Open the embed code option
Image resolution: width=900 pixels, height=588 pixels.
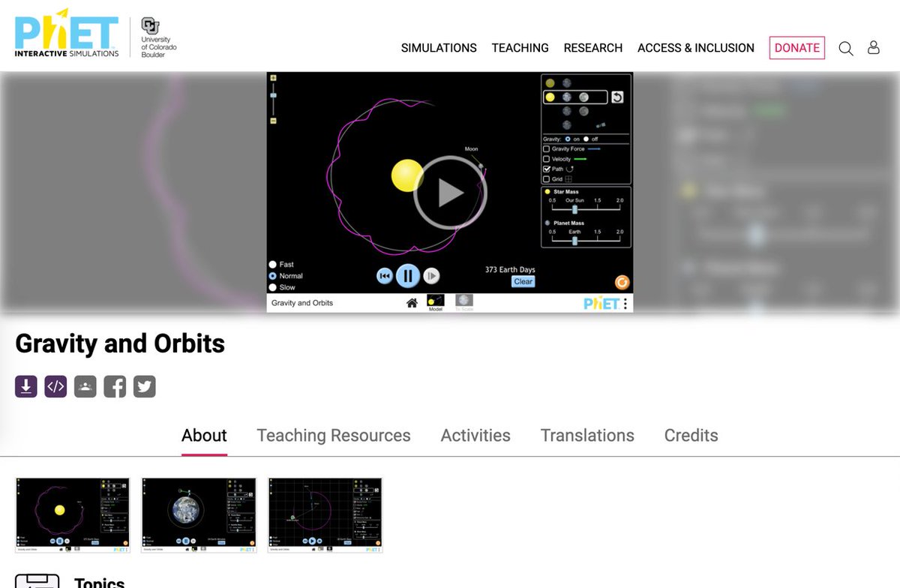tap(55, 386)
